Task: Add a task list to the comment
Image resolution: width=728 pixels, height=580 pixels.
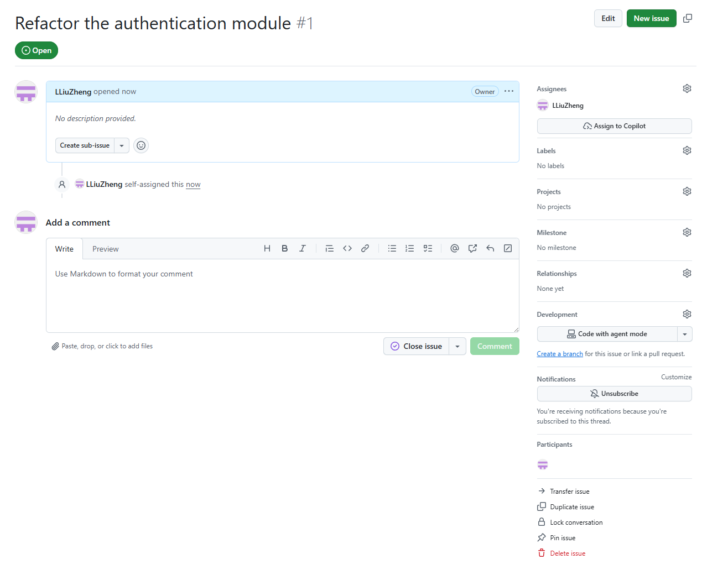Action: pos(428,248)
